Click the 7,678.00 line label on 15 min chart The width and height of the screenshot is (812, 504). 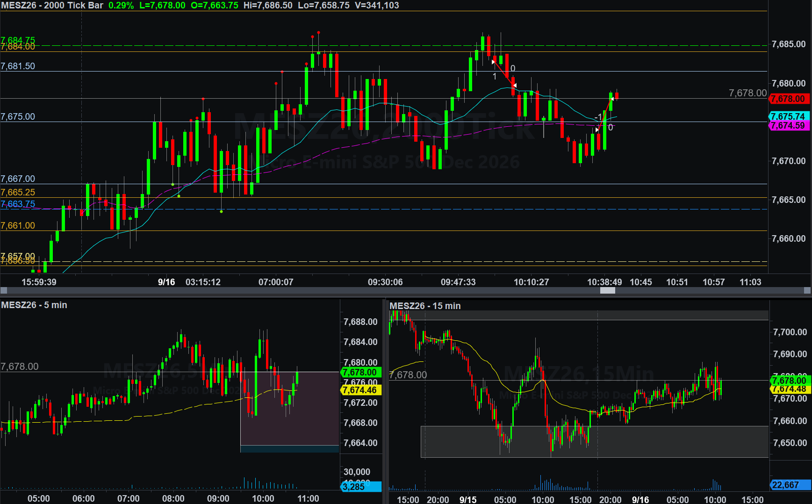pos(408,374)
